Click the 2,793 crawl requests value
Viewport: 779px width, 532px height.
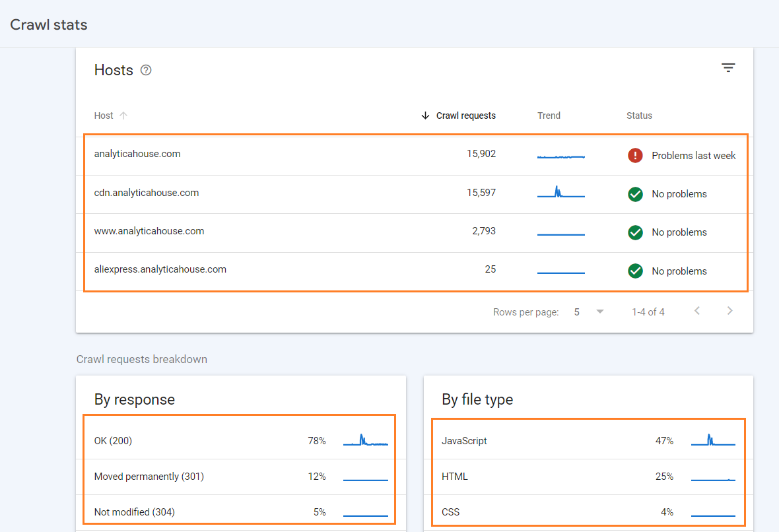[x=484, y=230]
